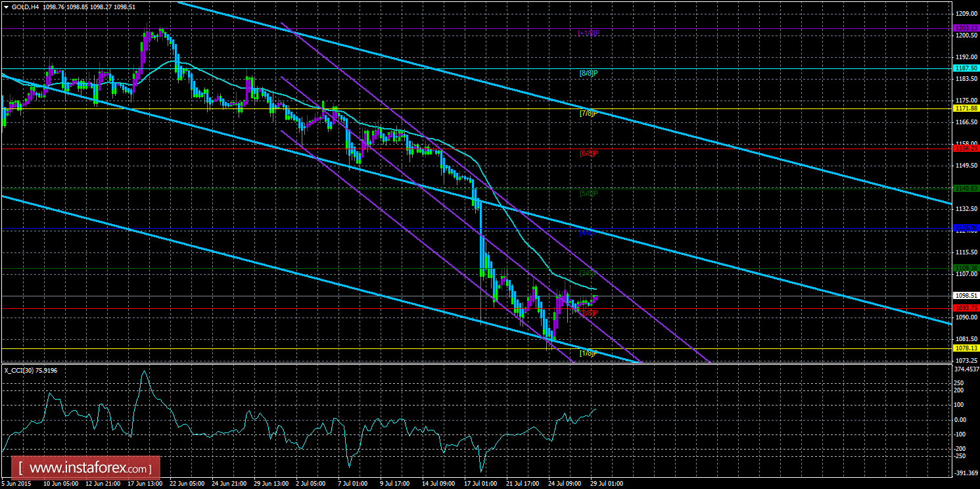This screenshot has height=489, width=980.
Task: Open the dropdown arrow beside GOLD,H4
Action: click(x=6, y=7)
